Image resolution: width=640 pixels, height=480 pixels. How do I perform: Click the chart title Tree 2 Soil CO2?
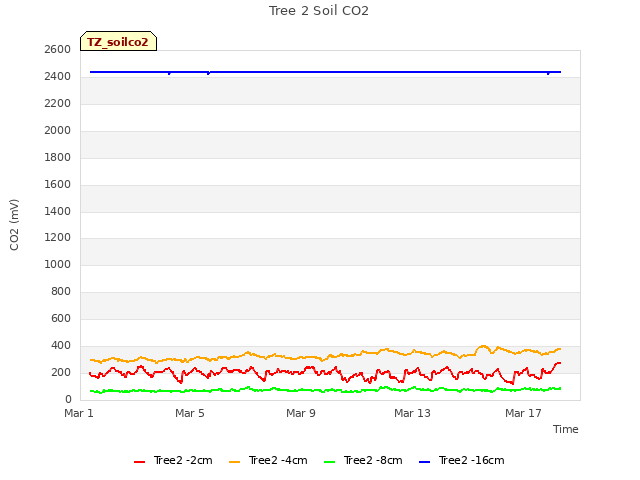319,11
